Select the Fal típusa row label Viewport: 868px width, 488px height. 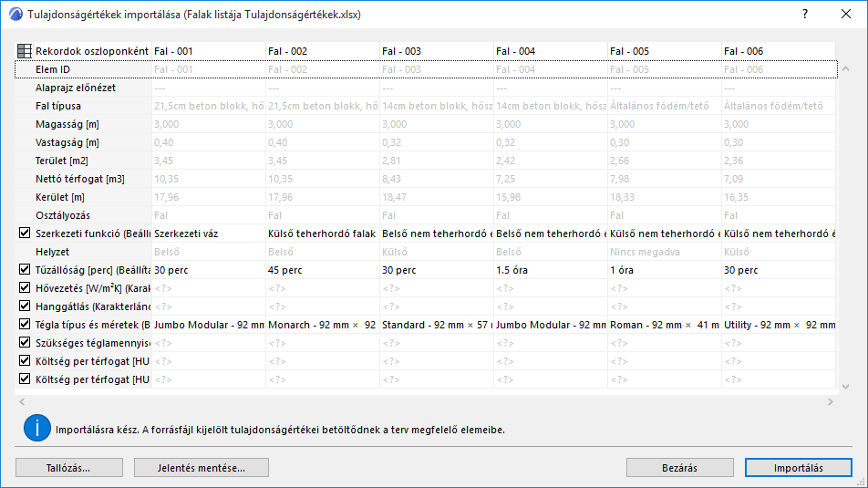point(58,106)
